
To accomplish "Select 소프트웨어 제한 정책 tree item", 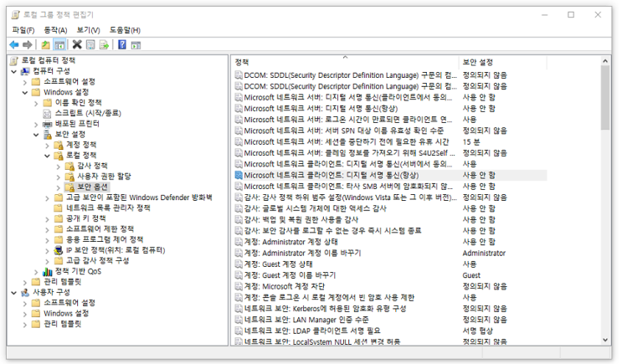I will (x=100, y=229).
